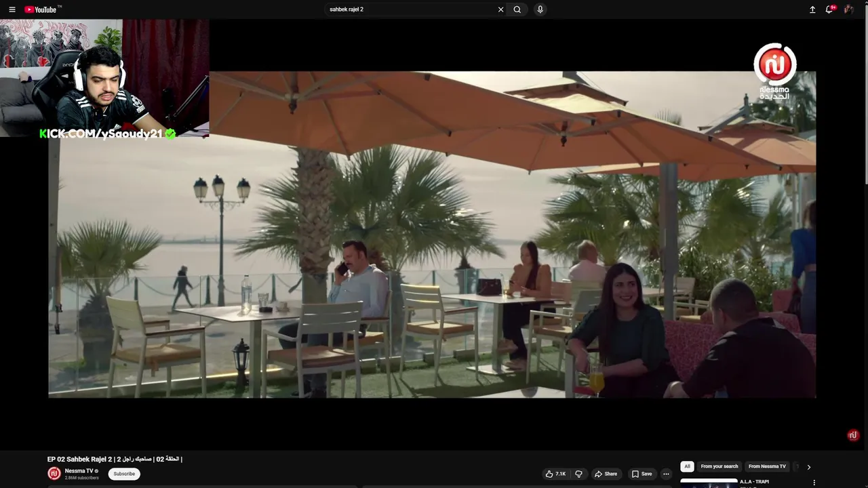Open A.L.A - TRAPI suggested video title
Image resolution: width=868 pixels, height=488 pixels.
coord(754,482)
